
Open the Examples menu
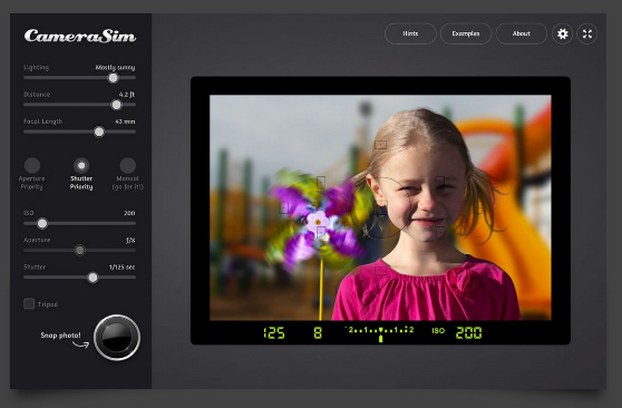[x=466, y=34]
